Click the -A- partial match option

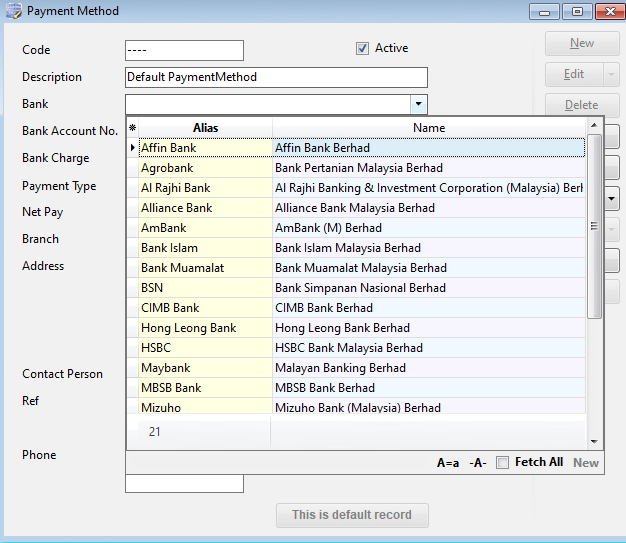click(x=478, y=463)
